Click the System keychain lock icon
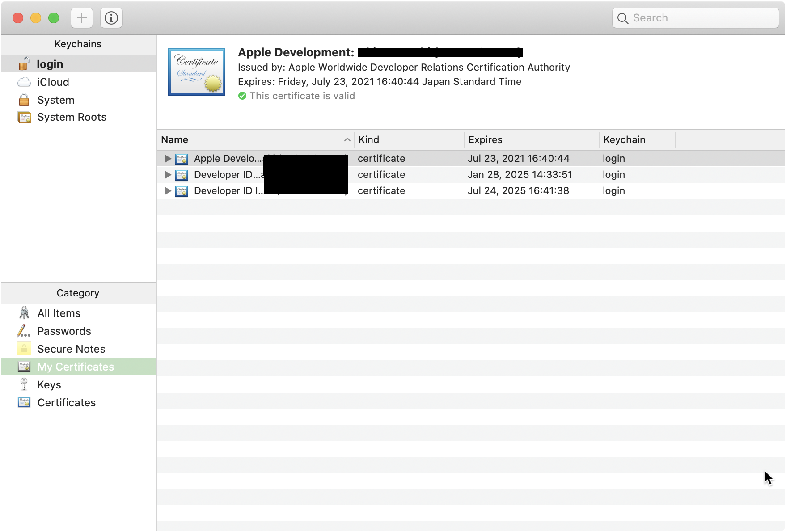This screenshot has height=532, width=786. pos(24,100)
